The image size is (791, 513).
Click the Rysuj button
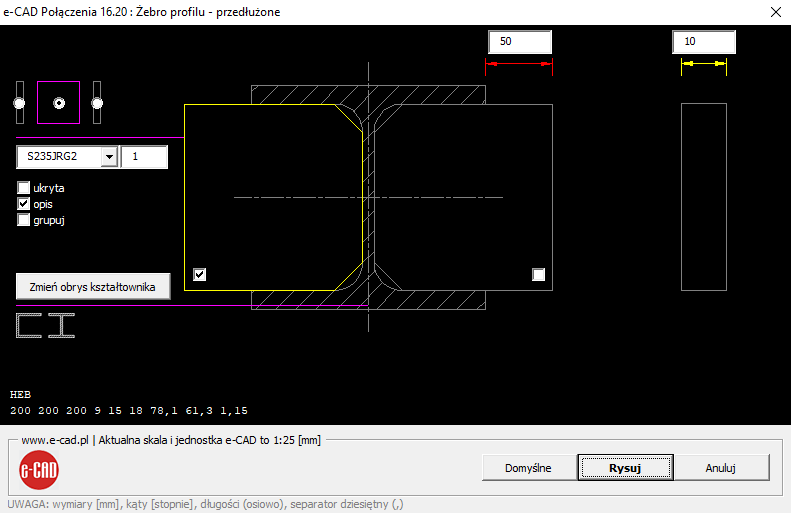(x=625, y=468)
